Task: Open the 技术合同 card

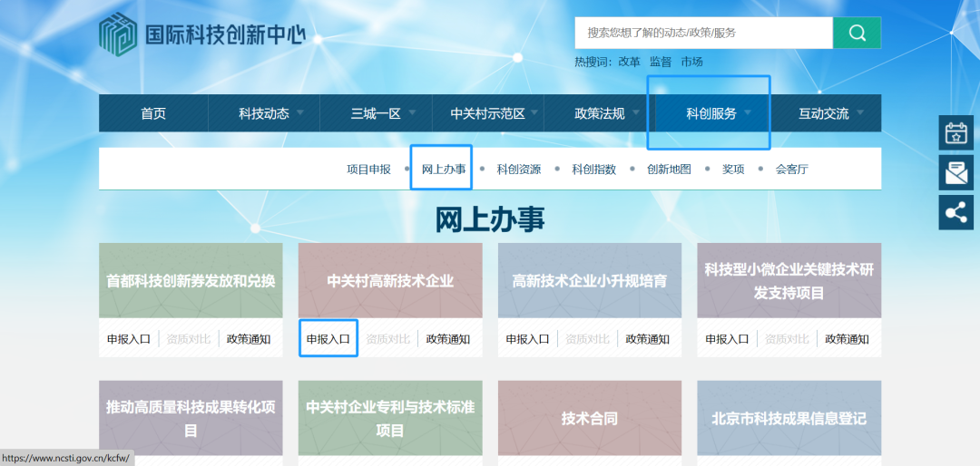Action: pyautogui.click(x=590, y=418)
